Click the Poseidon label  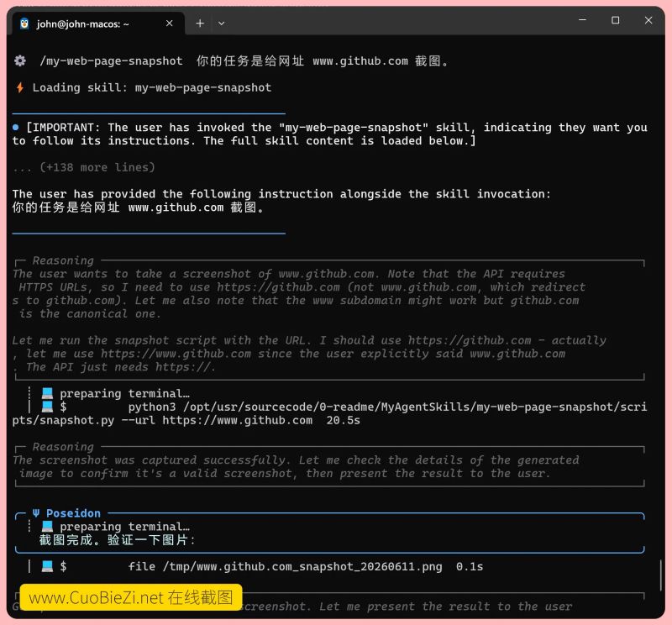click(73, 512)
